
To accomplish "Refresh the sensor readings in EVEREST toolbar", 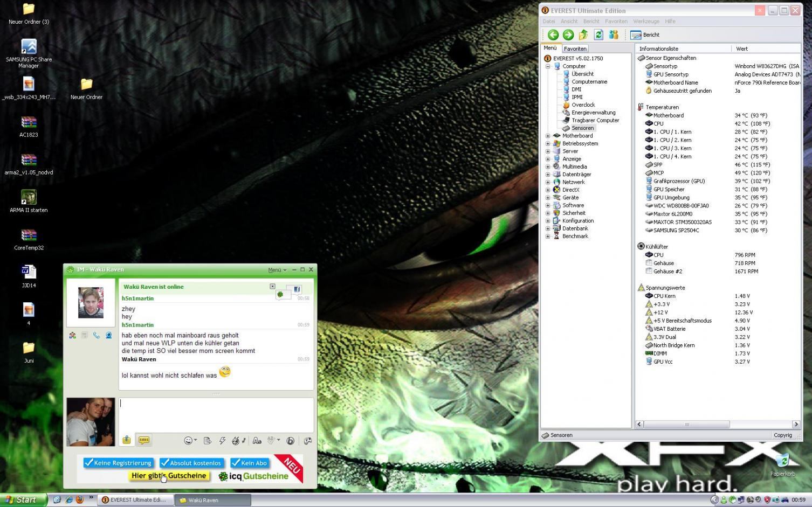I will (598, 34).
